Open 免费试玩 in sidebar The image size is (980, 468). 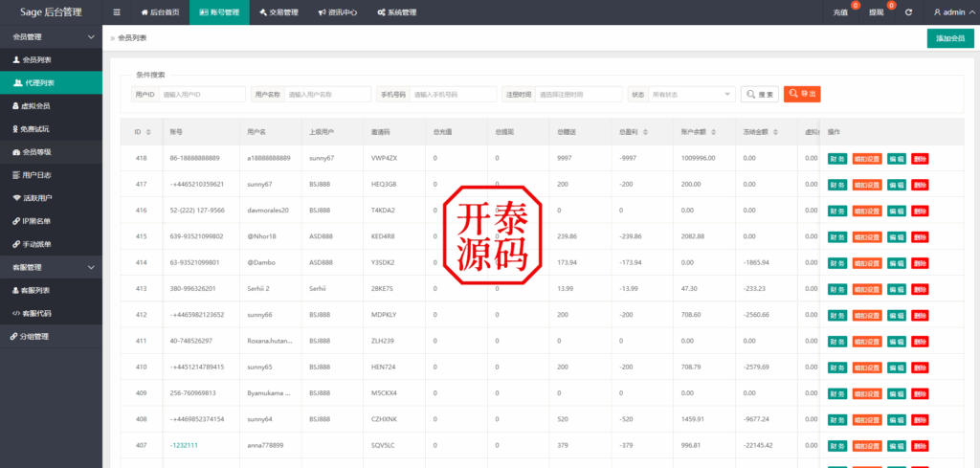click(x=51, y=129)
